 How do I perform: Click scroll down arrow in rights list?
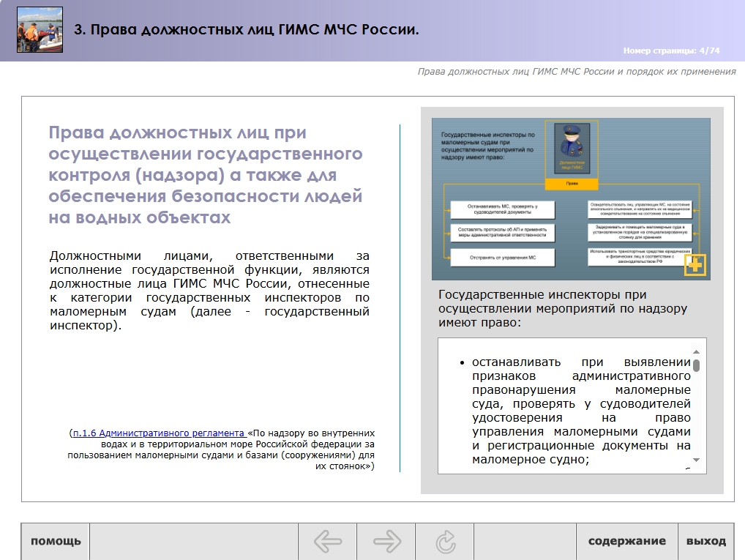pos(696,460)
